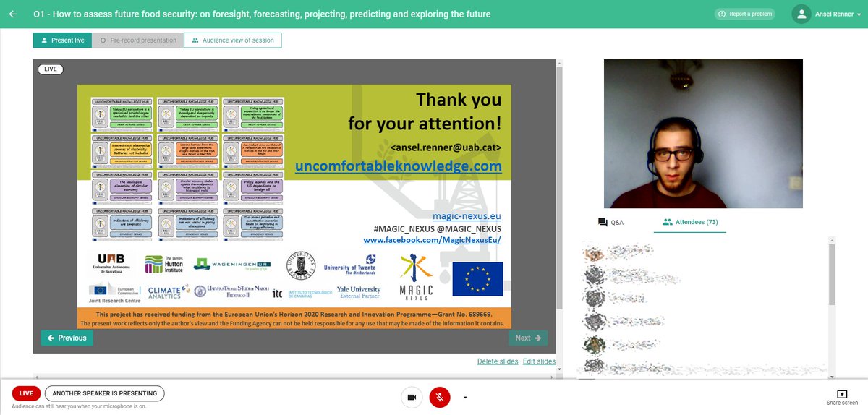Image resolution: width=868 pixels, height=415 pixels.
Task: Click the Attendees people icon
Action: (x=668, y=223)
